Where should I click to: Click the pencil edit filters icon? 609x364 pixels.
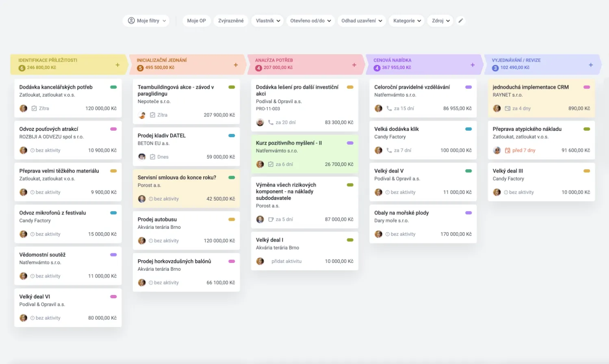(460, 21)
